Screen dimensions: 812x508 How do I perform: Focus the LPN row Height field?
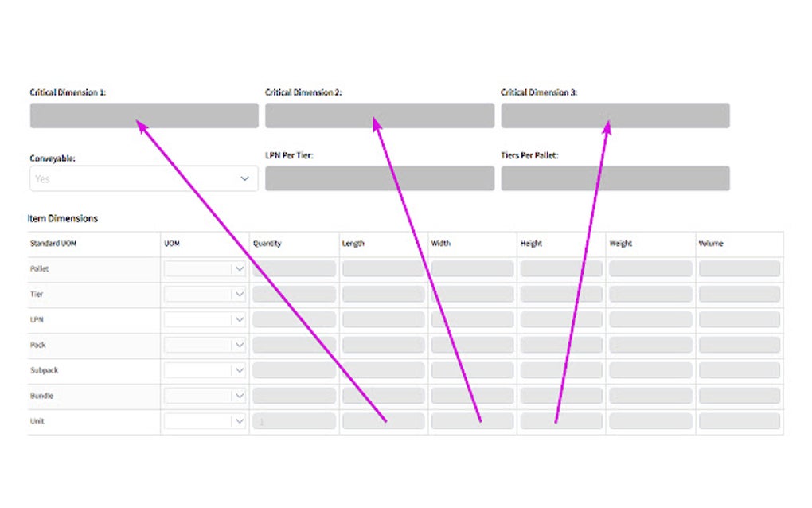(561, 320)
